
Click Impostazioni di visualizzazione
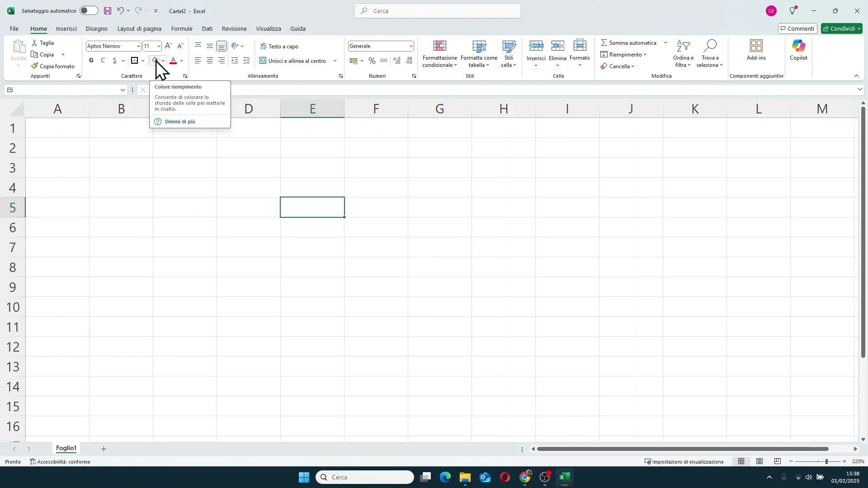pos(684,461)
